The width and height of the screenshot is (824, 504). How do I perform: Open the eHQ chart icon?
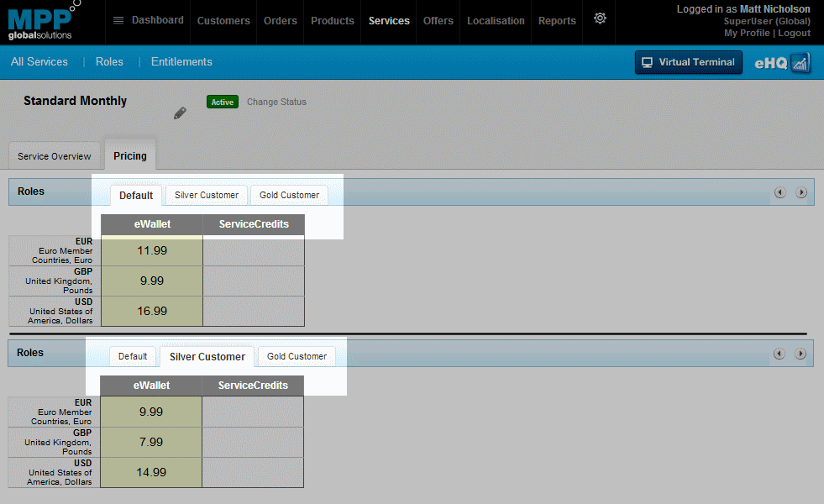click(x=800, y=63)
